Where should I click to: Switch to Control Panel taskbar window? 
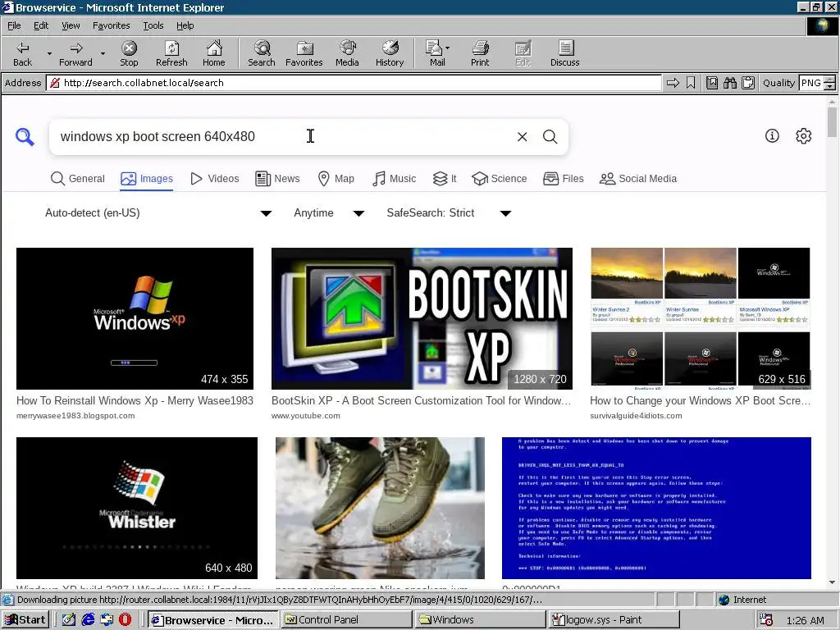click(346, 620)
